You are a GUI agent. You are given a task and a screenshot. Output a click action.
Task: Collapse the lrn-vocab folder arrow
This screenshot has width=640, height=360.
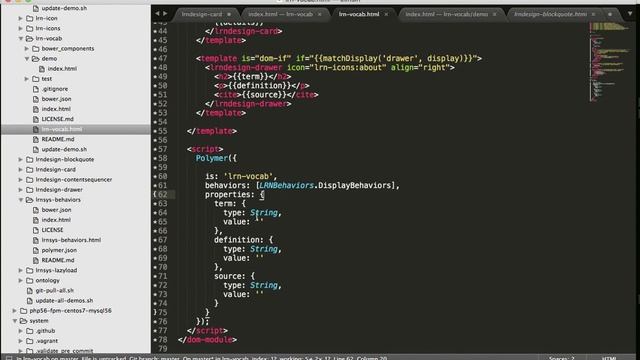[20, 38]
